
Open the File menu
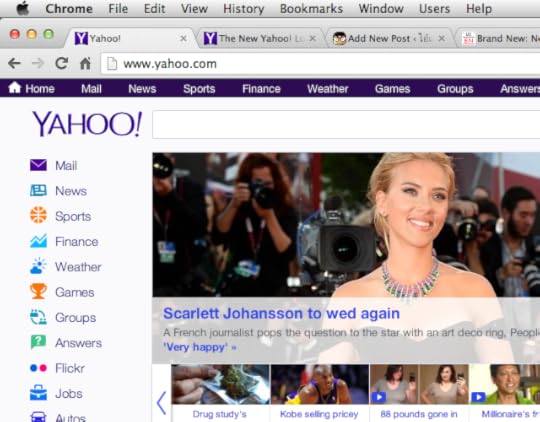click(118, 9)
